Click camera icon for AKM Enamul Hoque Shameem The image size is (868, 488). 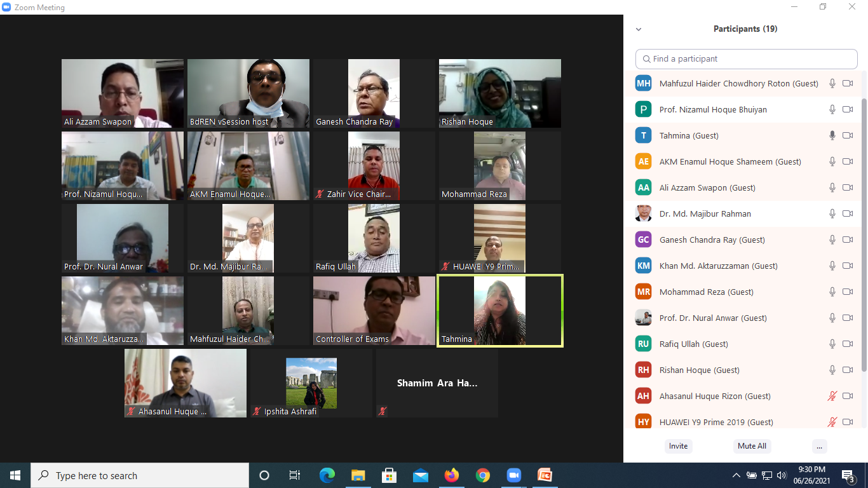pos(848,161)
